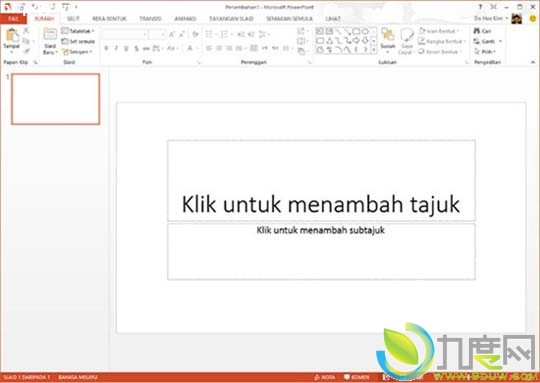540x383 pixels.
Task: Click the Cari find button
Action: [x=482, y=31]
